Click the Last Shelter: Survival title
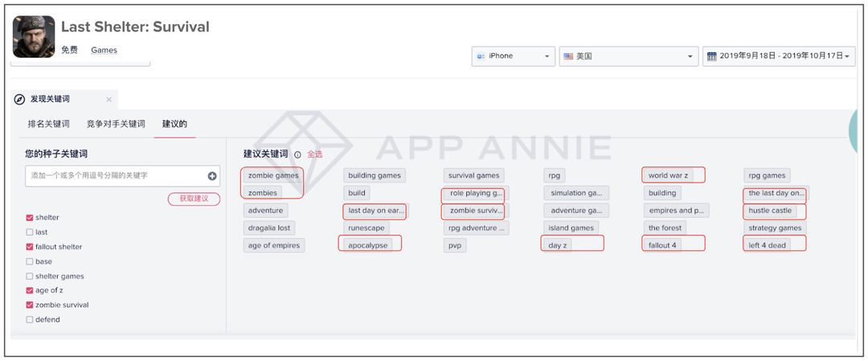This screenshot has width=868, height=361. click(135, 27)
